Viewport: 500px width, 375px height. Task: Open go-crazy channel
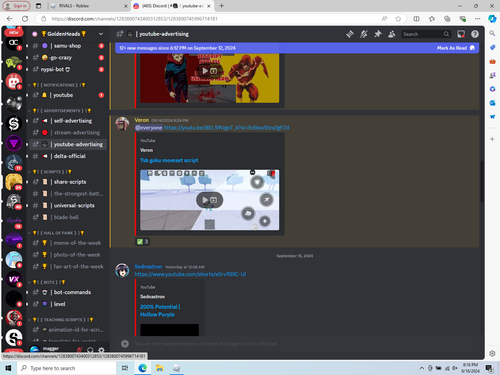coord(67,58)
